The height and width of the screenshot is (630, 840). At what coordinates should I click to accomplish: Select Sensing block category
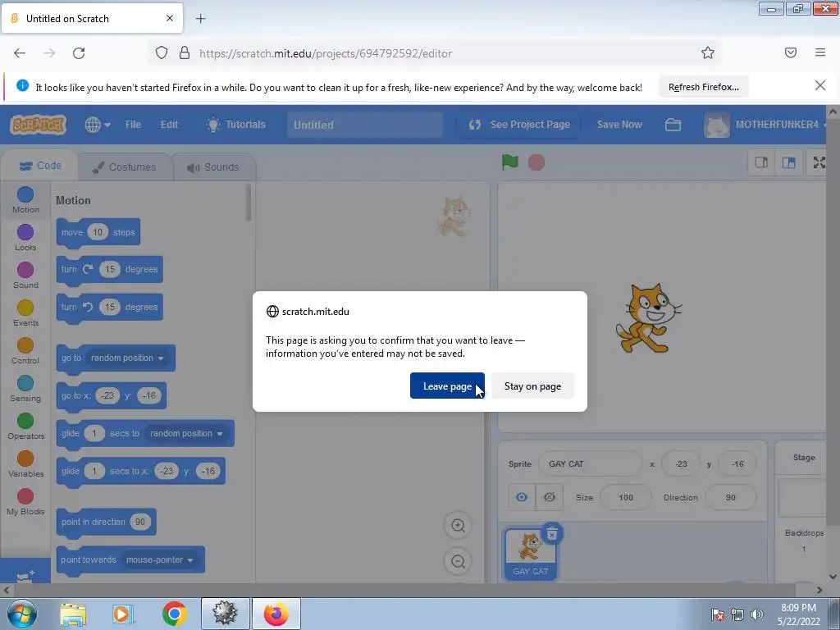click(25, 389)
